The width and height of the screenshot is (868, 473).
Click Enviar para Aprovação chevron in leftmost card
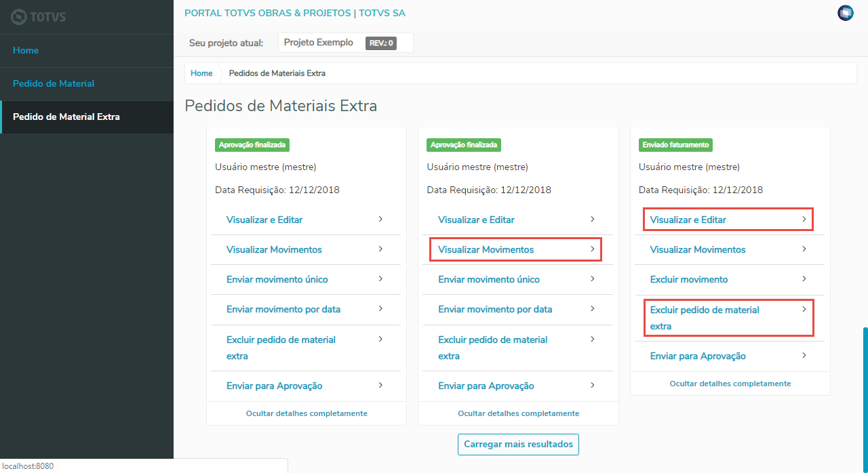[380, 386]
